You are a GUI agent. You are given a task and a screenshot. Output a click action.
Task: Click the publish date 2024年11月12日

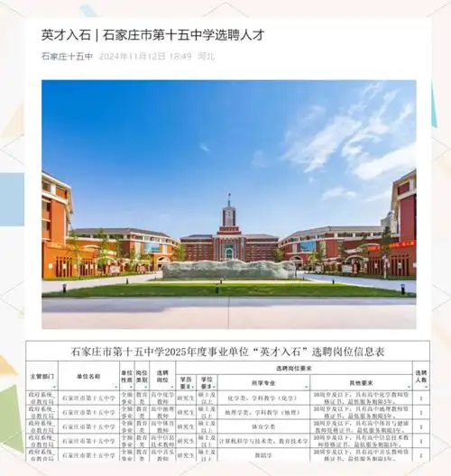[132, 56]
